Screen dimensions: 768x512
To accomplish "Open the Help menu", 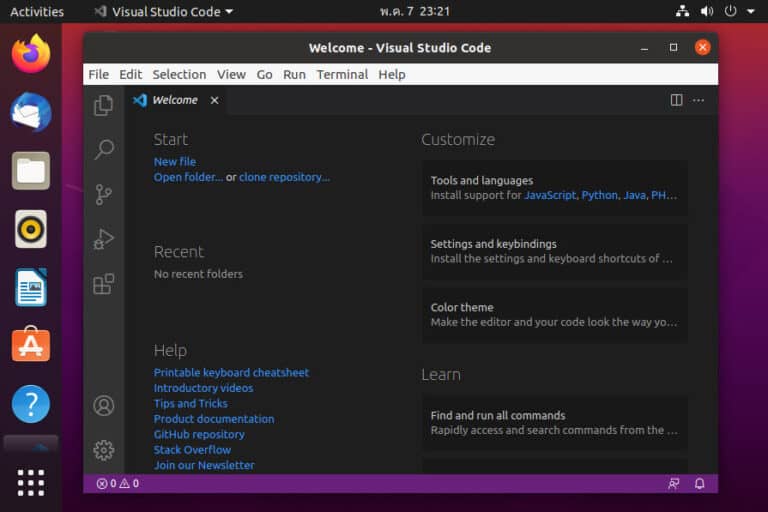I will 392,74.
